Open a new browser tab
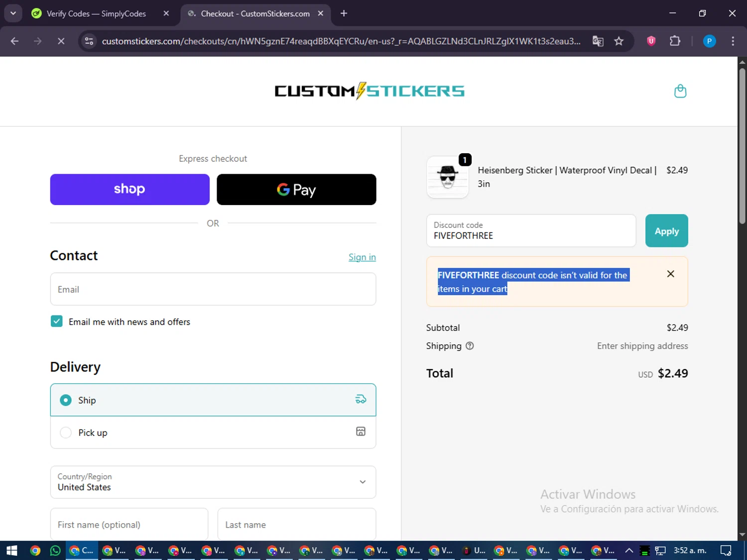Viewport: 747px width, 560px height. tap(344, 13)
